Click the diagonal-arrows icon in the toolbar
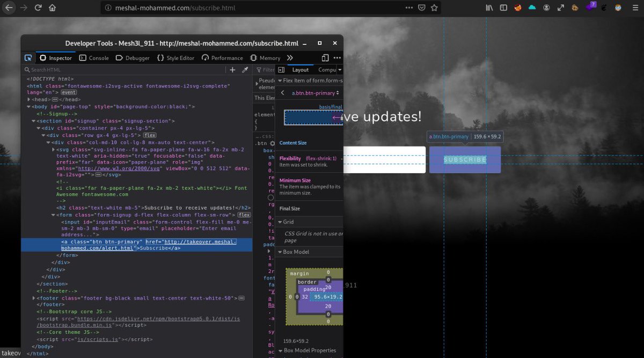The image size is (644, 358). click(x=561, y=8)
